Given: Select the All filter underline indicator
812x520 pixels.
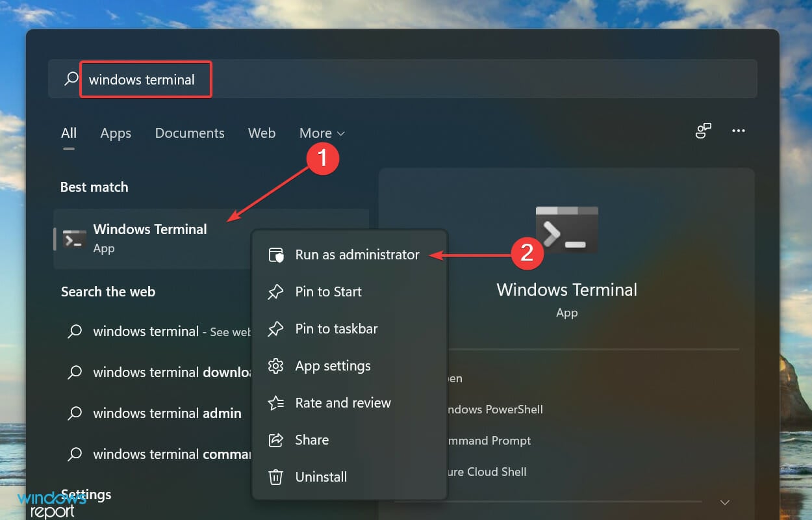Looking at the screenshot, I should 69,149.
